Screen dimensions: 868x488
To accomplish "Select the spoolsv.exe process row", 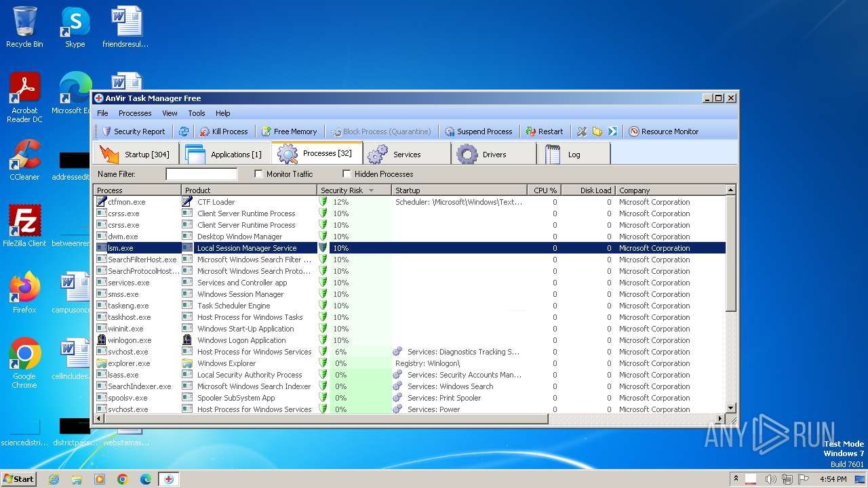I will tap(410, 398).
